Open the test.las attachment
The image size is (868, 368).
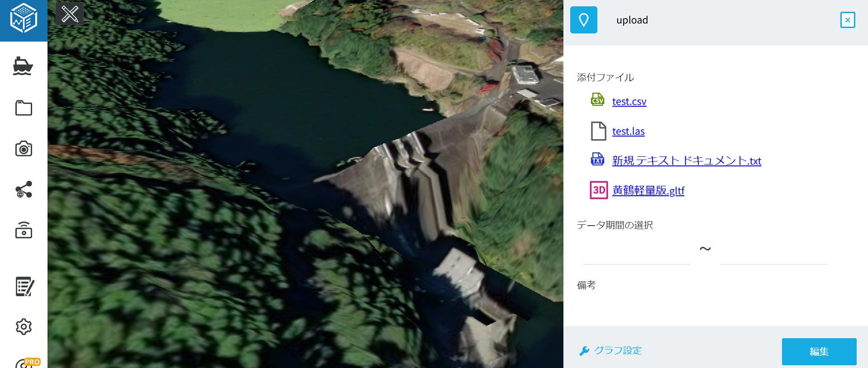click(x=628, y=131)
